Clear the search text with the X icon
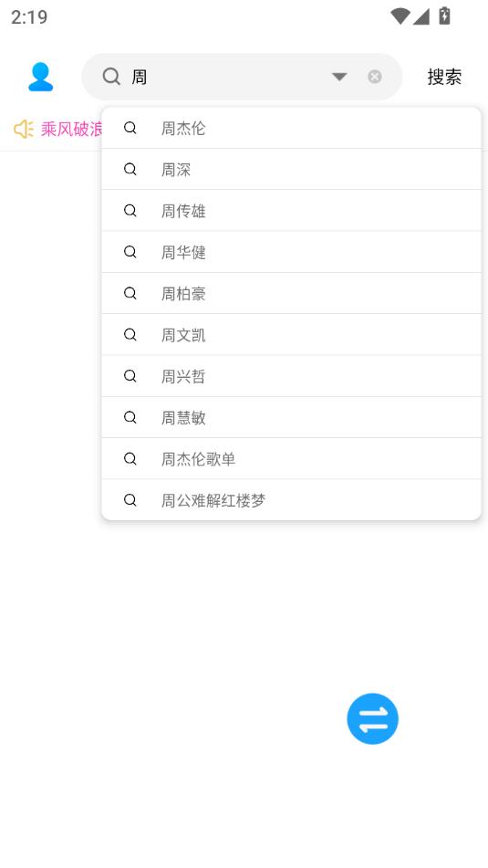 pyautogui.click(x=375, y=77)
